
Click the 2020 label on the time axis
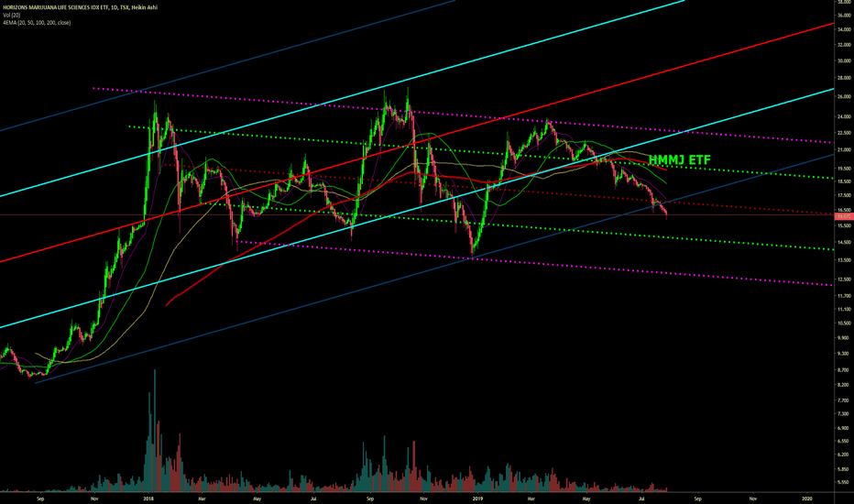point(807,498)
